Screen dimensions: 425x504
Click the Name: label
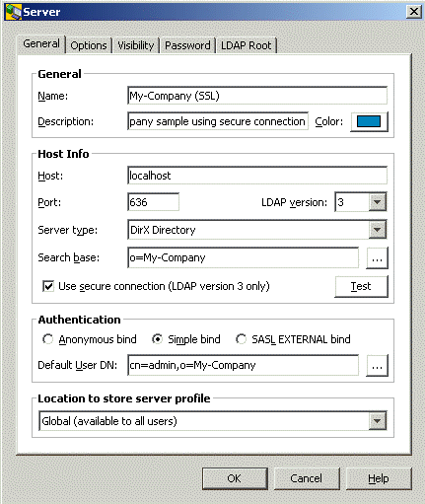(53, 96)
